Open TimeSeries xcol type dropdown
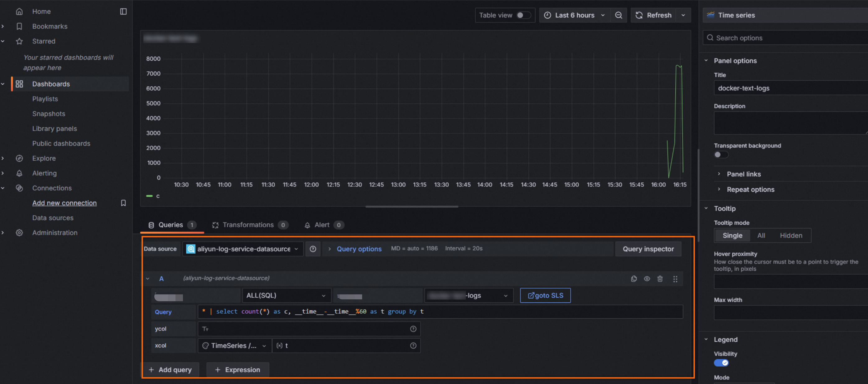 234,345
